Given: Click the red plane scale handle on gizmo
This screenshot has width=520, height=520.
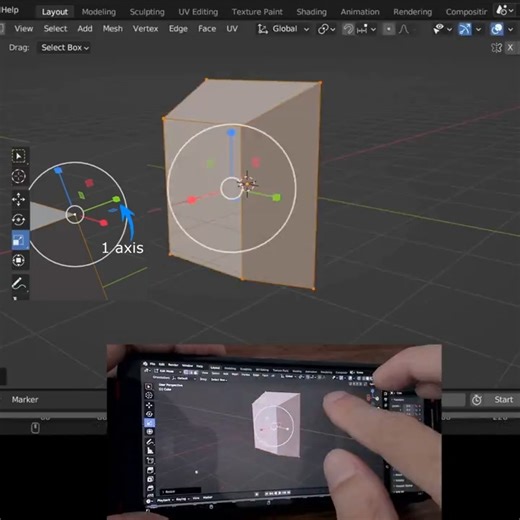Looking at the screenshot, I should tap(255, 162).
